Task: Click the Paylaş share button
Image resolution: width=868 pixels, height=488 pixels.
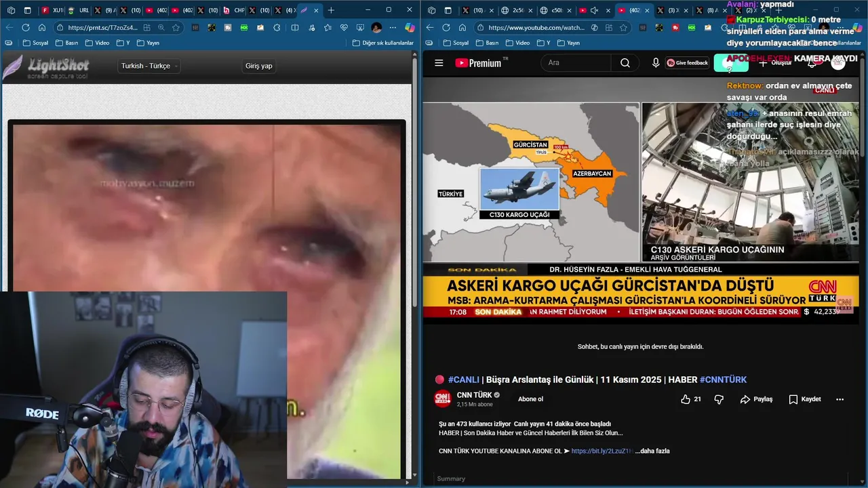Action: 756,399
